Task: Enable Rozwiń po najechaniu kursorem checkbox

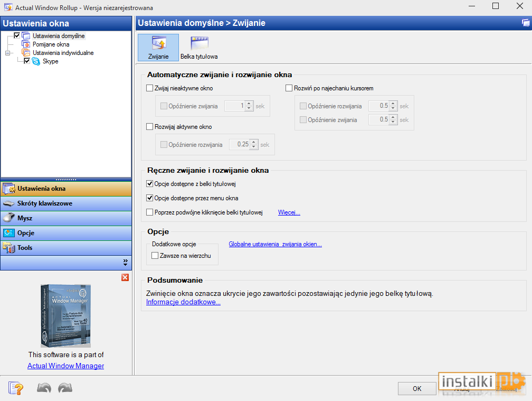Action: (x=289, y=88)
